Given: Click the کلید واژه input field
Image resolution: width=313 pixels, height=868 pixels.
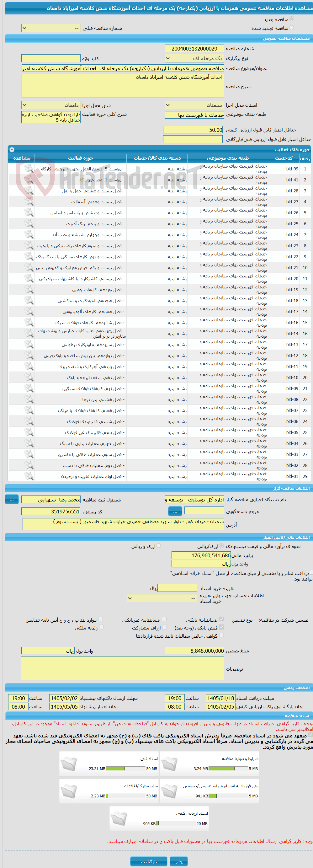Looking at the screenshot, I should (51, 58).
